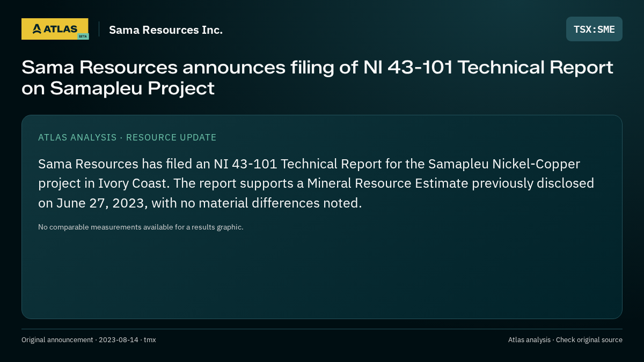The width and height of the screenshot is (644, 362).
Task: Click the Samapleu Project headline
Action: click(317, 78)
